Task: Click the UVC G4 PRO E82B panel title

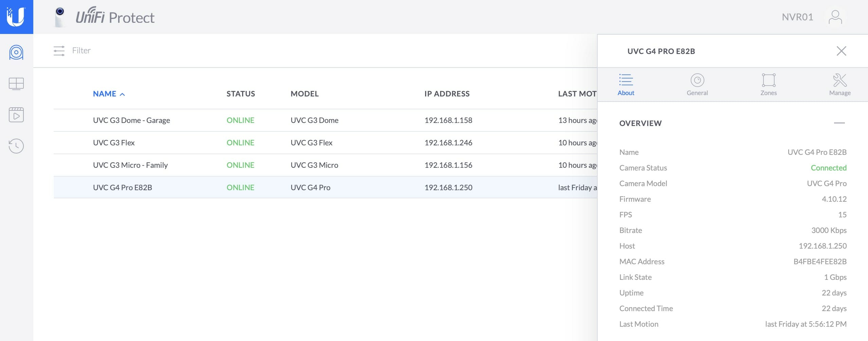Action: tap(661, 51)
